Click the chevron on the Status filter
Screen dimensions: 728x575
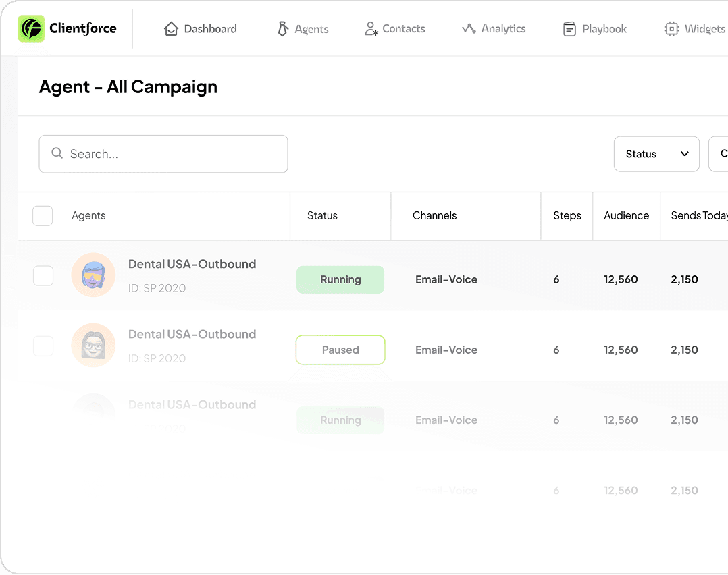pyautogui.click(x=683, y=154)
